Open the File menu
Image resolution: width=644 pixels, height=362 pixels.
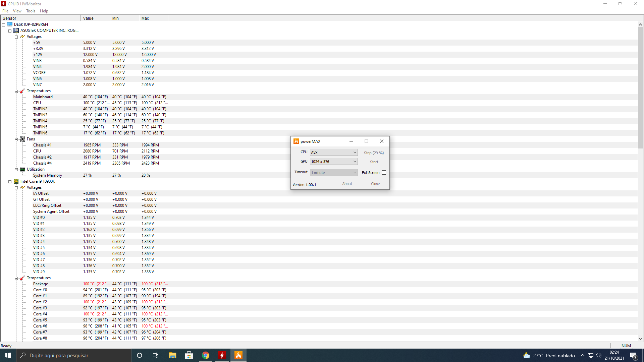5,11
